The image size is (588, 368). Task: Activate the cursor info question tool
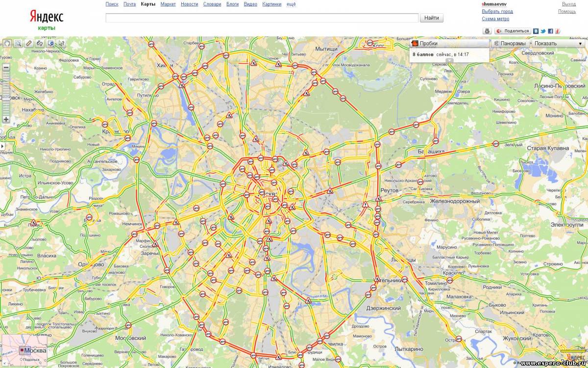click(x=62, y=43)
